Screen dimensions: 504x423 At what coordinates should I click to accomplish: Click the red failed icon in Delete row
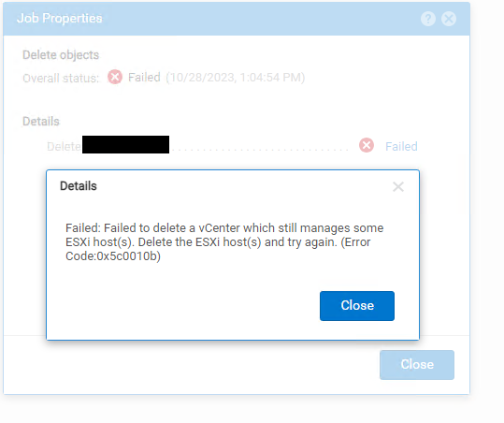click(367, 145)
